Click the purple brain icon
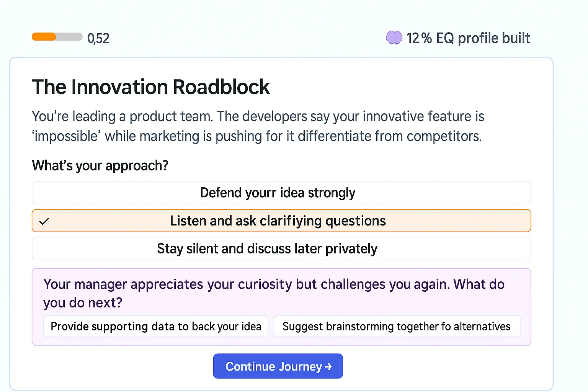The height and width of the screenshot is (392, 588). 394,38
